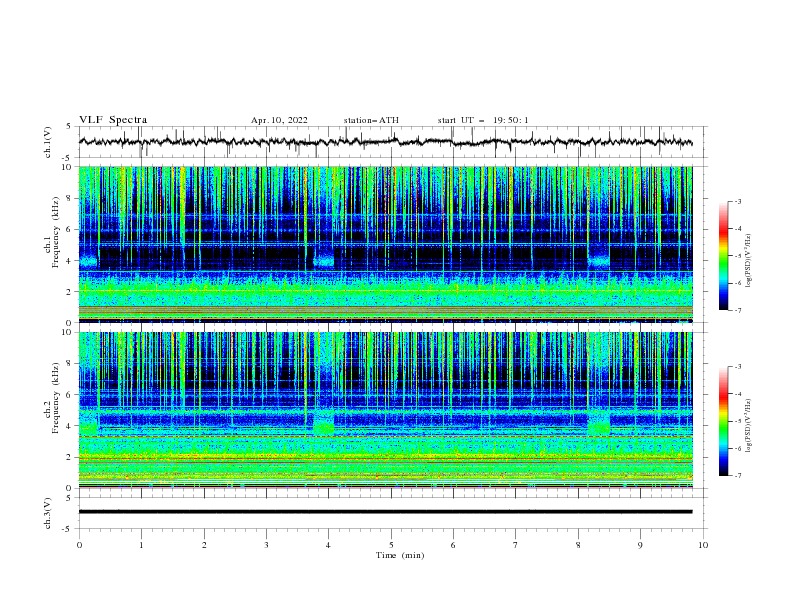Screen dimensions: 792x612
Task: Select the date text "Apr. 10, 2022"
Action: 279,120
